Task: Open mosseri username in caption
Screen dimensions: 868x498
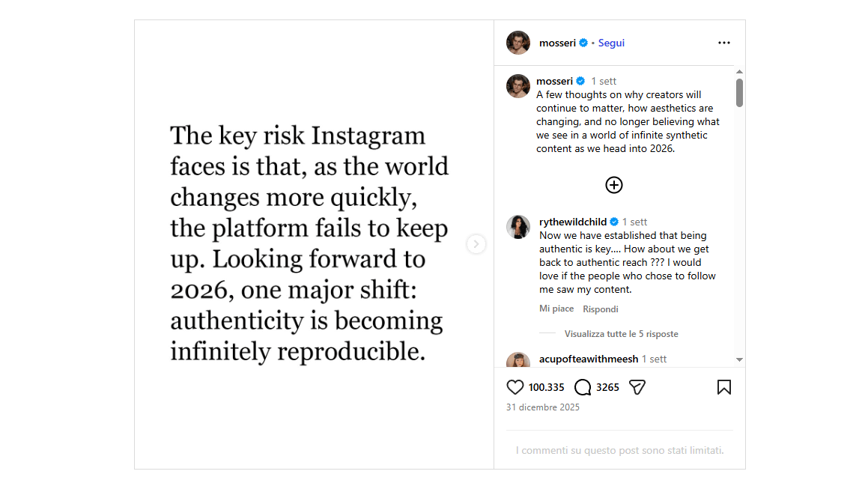Action: [x=554, y=81]
